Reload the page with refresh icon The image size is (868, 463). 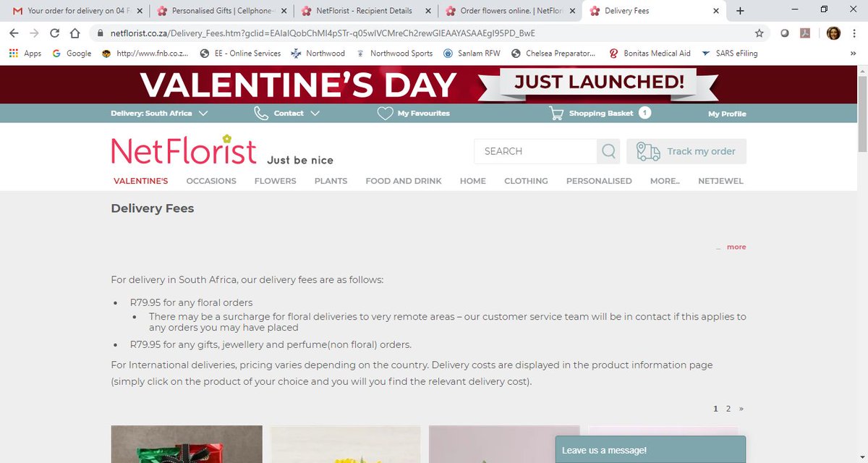tap(54, 33)
